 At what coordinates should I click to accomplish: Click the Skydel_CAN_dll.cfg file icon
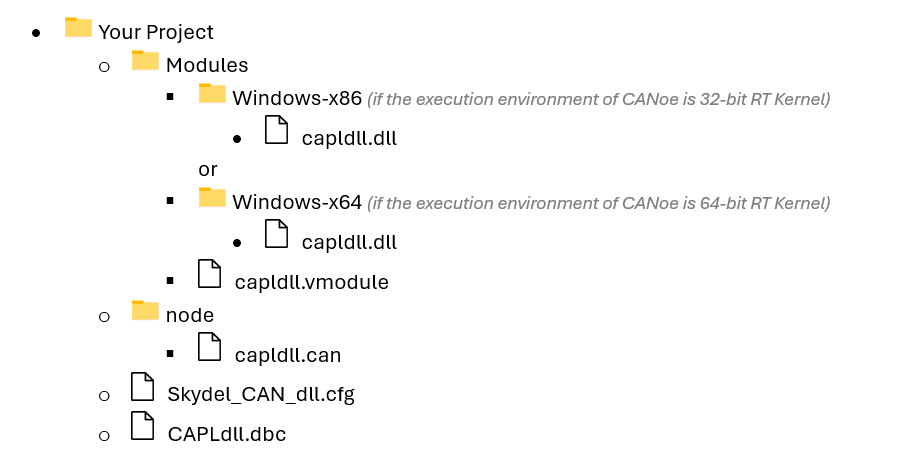144,386
